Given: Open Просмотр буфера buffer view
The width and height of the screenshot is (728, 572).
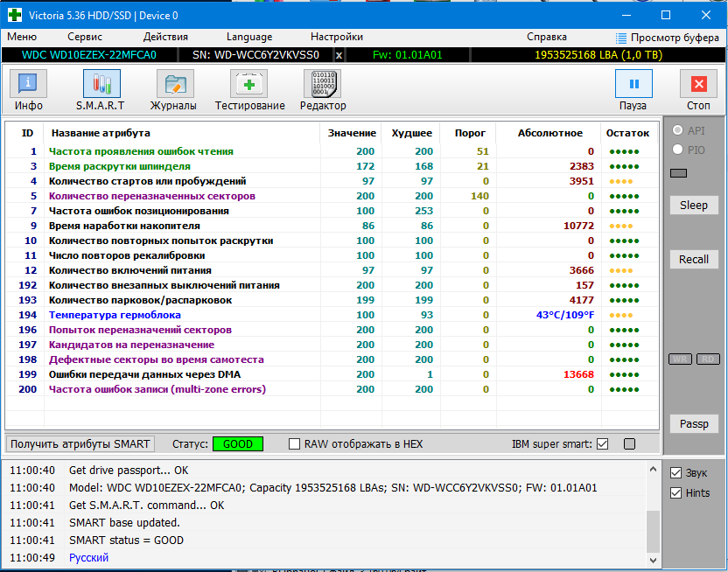Looking at the screenshot, I should (x=667, y=38).
